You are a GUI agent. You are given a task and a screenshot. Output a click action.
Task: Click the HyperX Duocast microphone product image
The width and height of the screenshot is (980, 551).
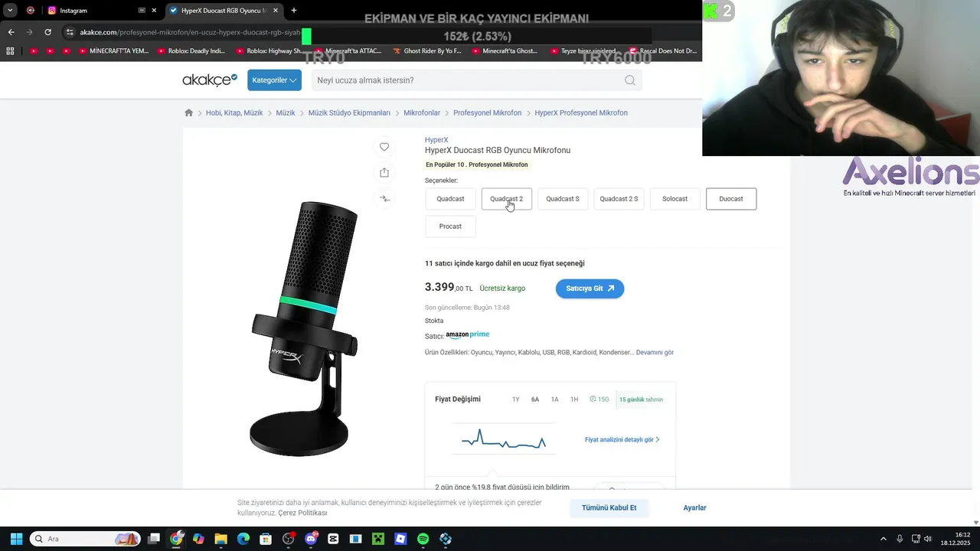[x=304, y=329]
